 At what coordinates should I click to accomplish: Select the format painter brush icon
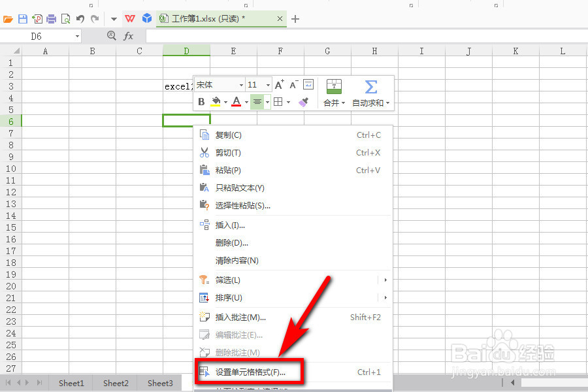(x=302, y=101)
